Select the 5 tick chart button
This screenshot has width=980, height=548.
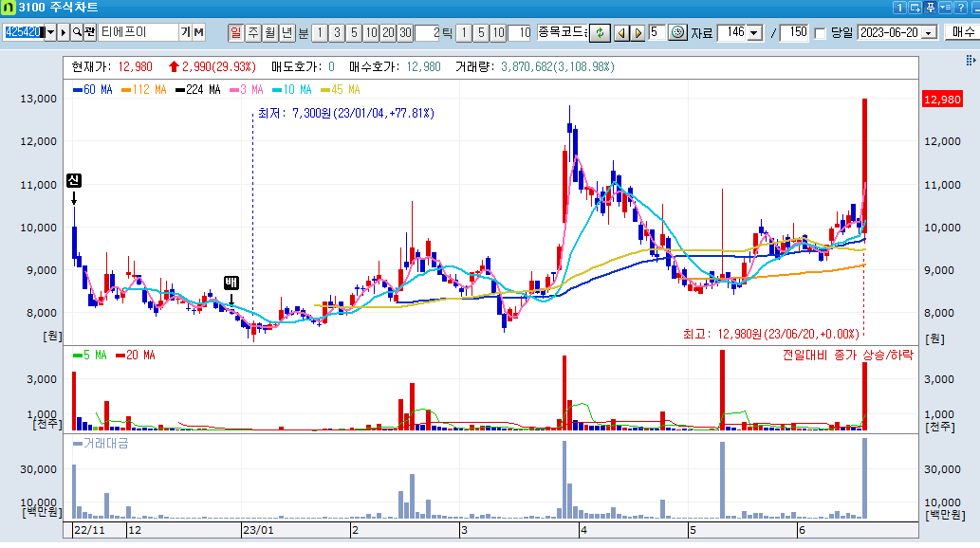(x=481, y=32)
